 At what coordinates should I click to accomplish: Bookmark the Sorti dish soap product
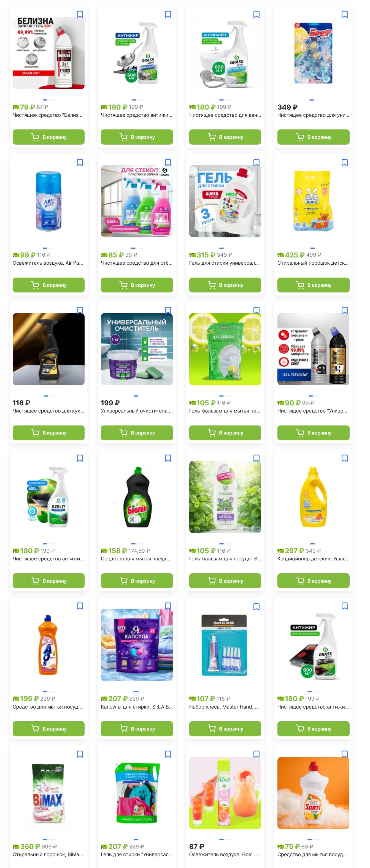(x=344, y=754)
